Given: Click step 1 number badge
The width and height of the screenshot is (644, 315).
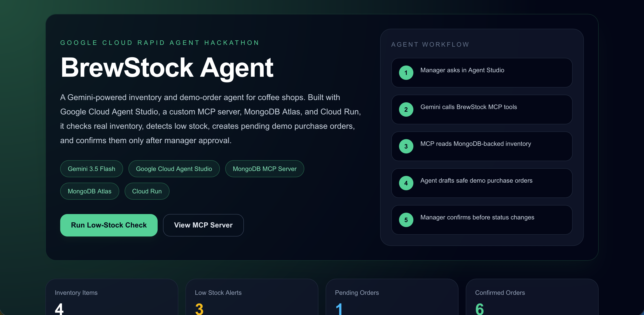Looking at the screenshot, I should click(406, 73).
